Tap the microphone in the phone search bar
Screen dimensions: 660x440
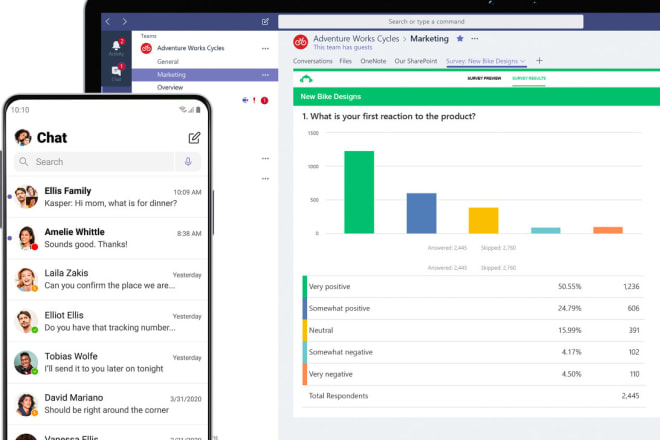[x=188, y=162]
